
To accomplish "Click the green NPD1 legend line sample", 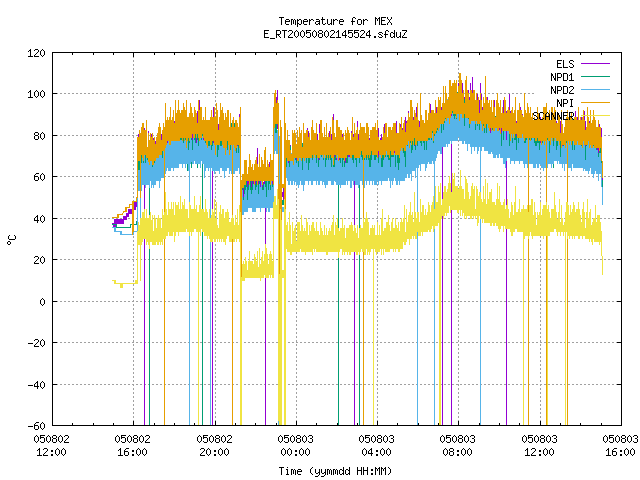I will click(595, 77).
